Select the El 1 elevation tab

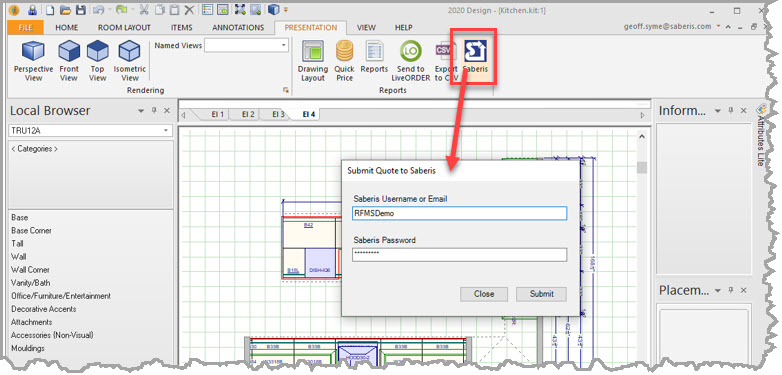[x=217, y=114]
